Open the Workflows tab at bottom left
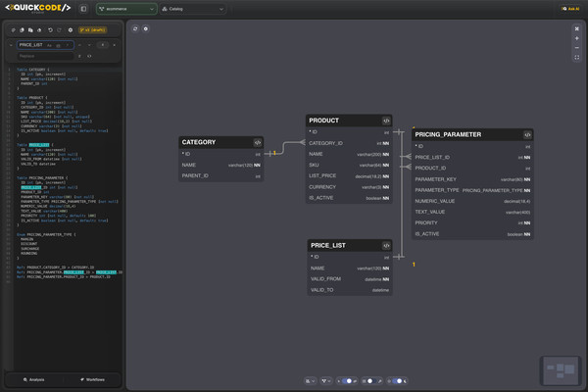Viewport: 588px width, 392px height. (92, 379)
